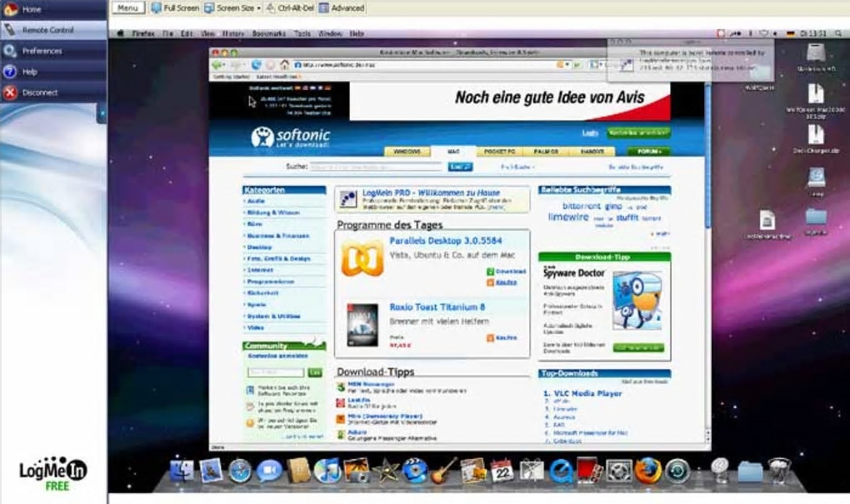Open the Tools menu
850x504 pixels.
[x=302, y=33]
